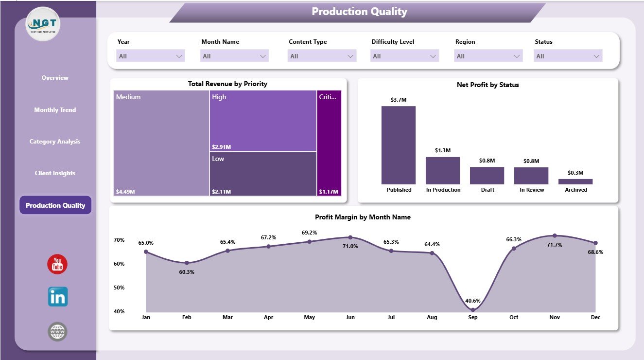Expand the Year filter dropdown

coord(151,56)
